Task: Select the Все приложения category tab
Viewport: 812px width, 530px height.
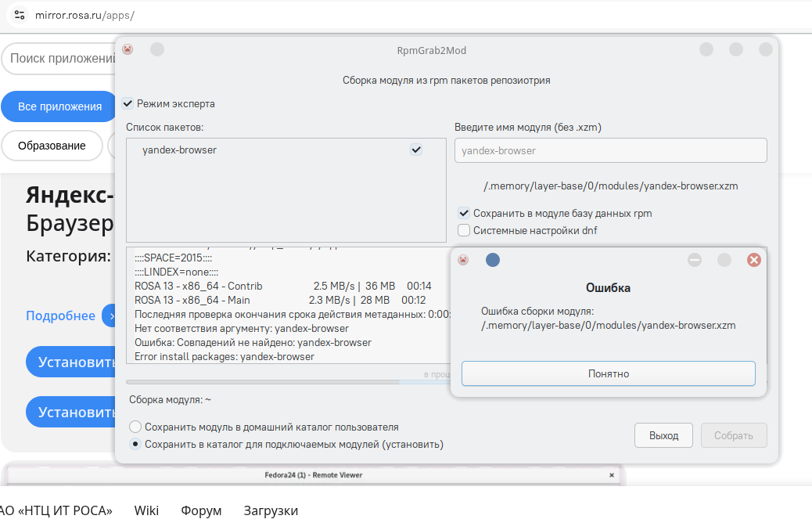Action: click(59, 106)
